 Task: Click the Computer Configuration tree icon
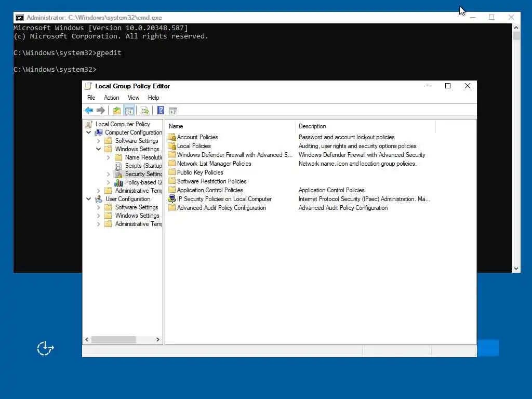click(99, 132)
